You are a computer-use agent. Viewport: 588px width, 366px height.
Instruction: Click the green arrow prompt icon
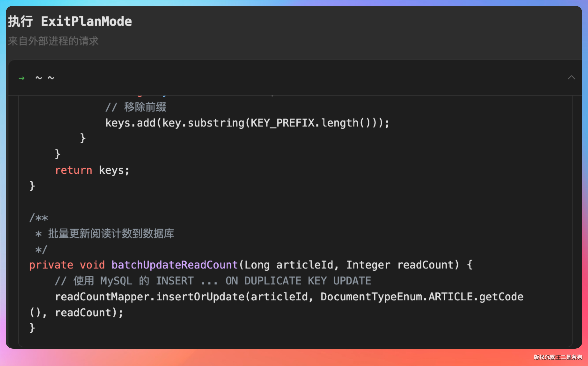(x=22, y=78)
